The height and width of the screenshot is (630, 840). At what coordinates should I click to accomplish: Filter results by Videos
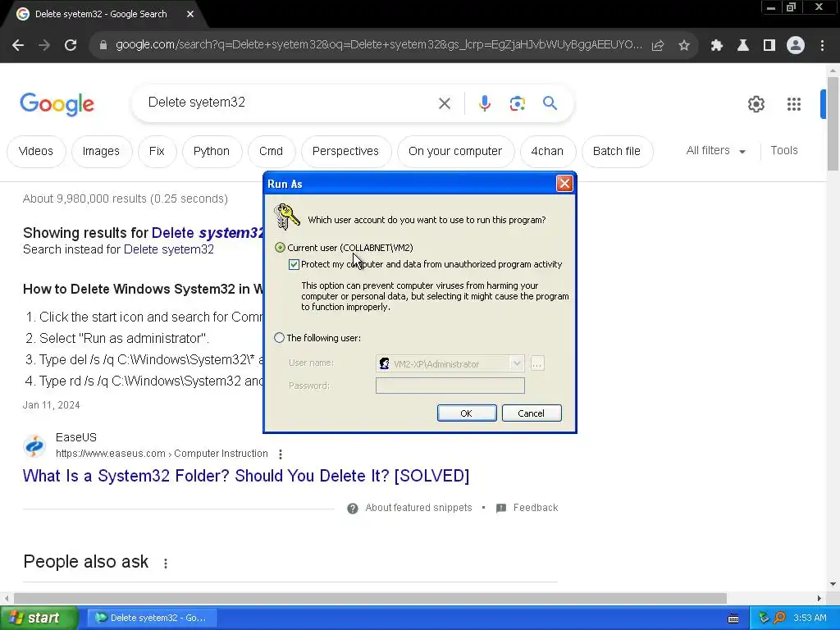(x=36, y=152)
